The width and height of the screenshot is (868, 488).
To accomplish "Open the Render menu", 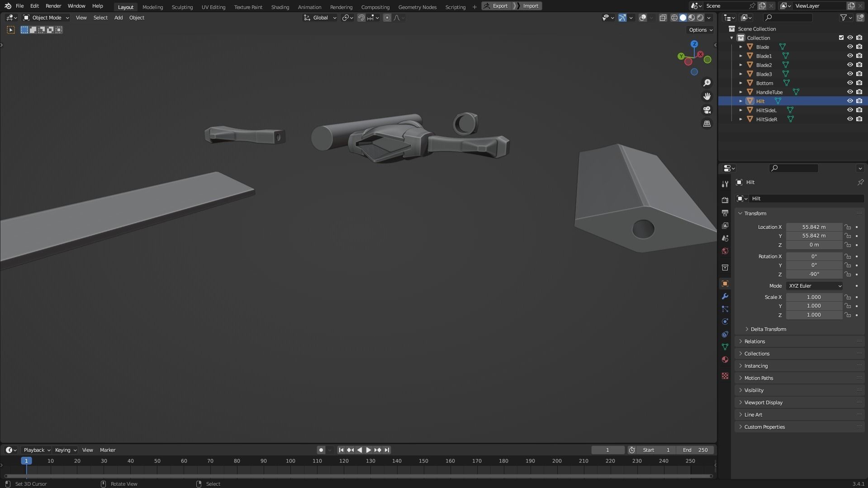I will pyautogui.click(x=53, y=6).
